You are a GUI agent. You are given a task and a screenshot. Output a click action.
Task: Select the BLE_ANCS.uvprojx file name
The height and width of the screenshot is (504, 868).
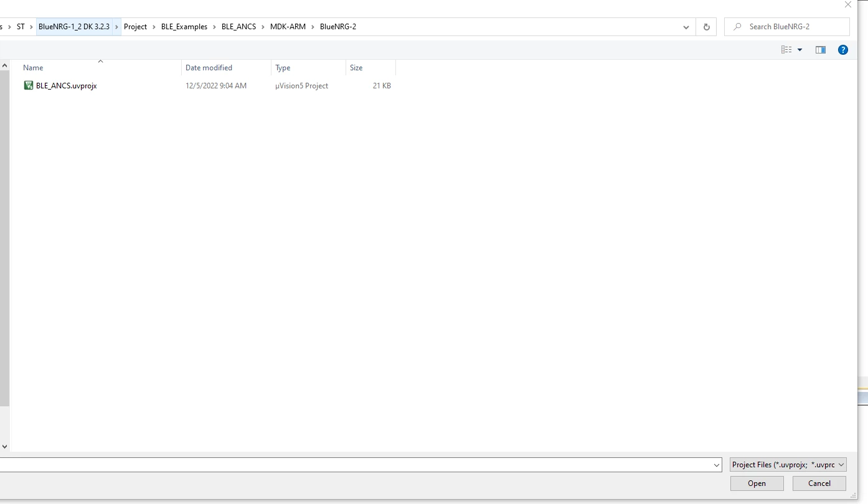pyautogui.click(x=67, y=86)
